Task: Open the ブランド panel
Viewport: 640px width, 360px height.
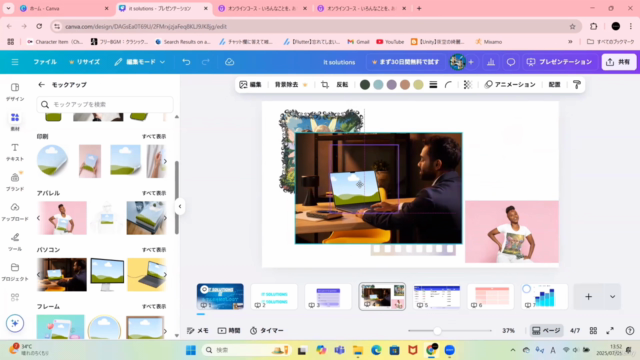Action: point(15,182)
